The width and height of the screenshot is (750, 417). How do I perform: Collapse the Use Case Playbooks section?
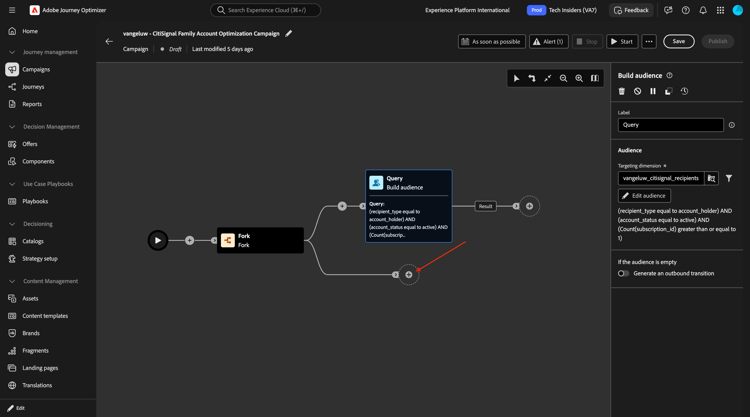pyautogui.click(x=12, y=184)
